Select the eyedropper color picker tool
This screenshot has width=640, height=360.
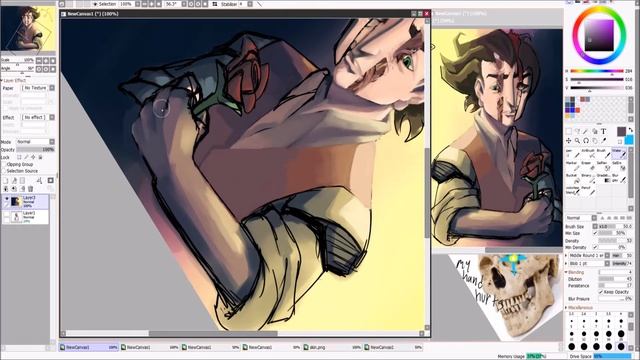pos(603,141)
